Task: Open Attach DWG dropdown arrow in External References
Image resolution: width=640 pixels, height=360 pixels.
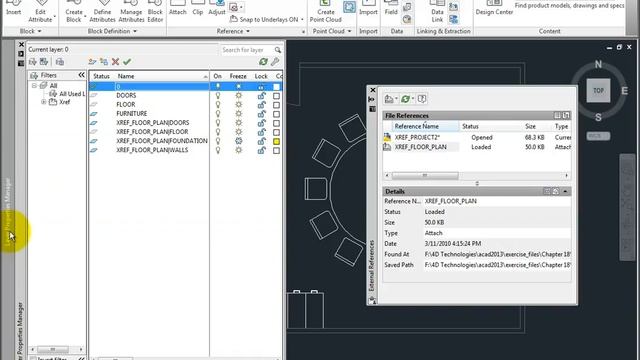Action: 396,99
